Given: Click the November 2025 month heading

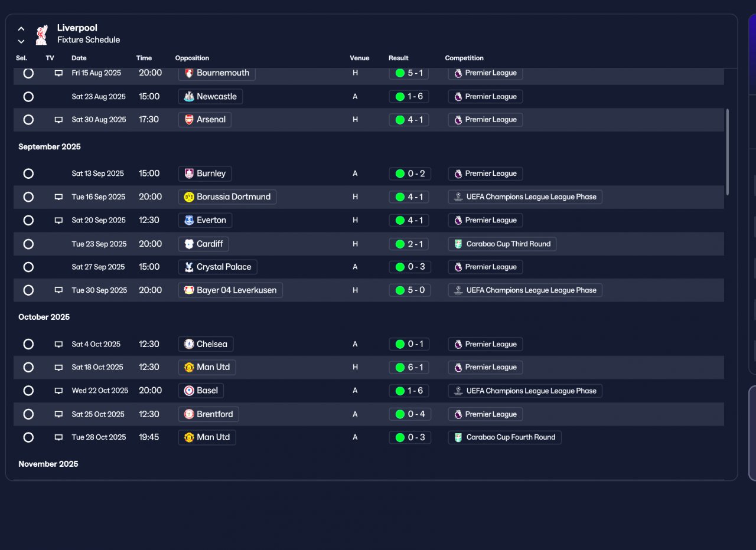Looking at the screenshot, I should pos(48,464).
